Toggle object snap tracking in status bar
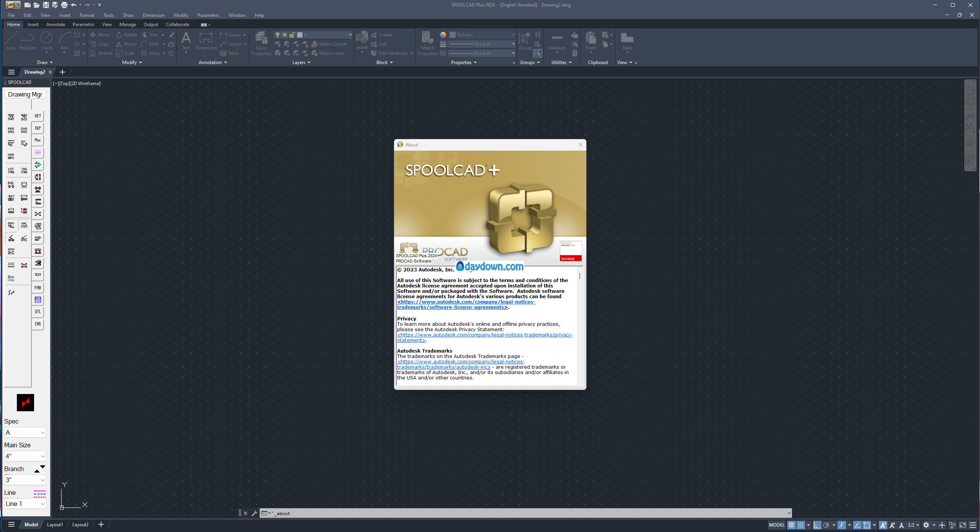 tap(857, 525)
